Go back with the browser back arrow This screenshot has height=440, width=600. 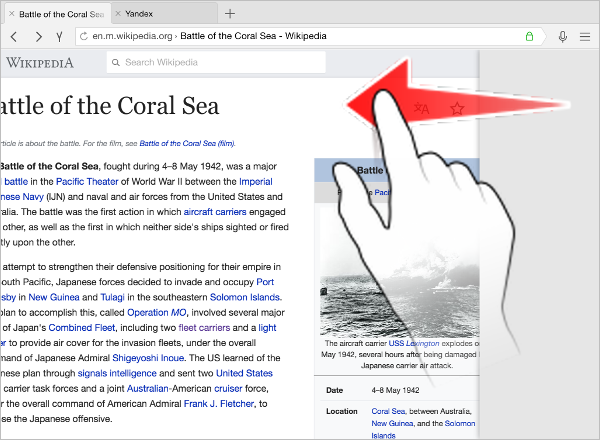click(14, 37)
